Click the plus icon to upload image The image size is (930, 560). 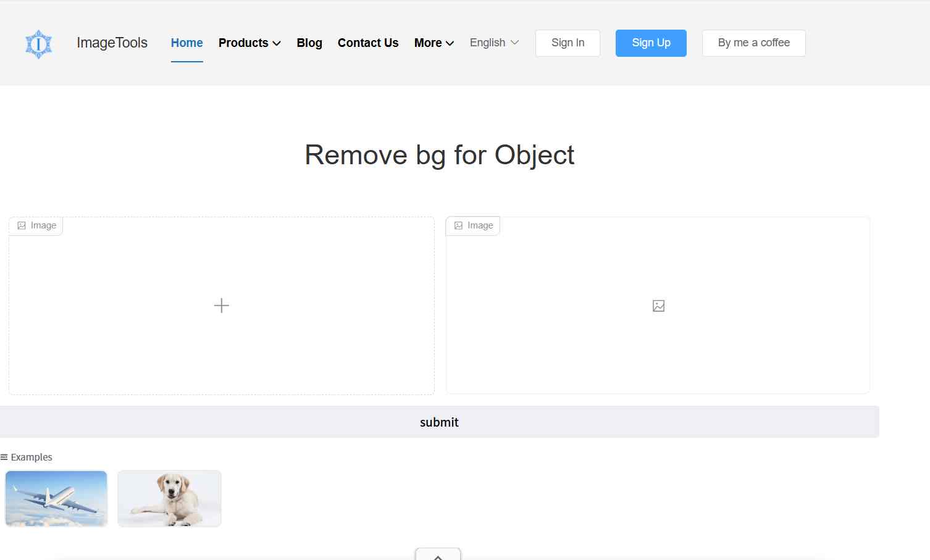221,306
